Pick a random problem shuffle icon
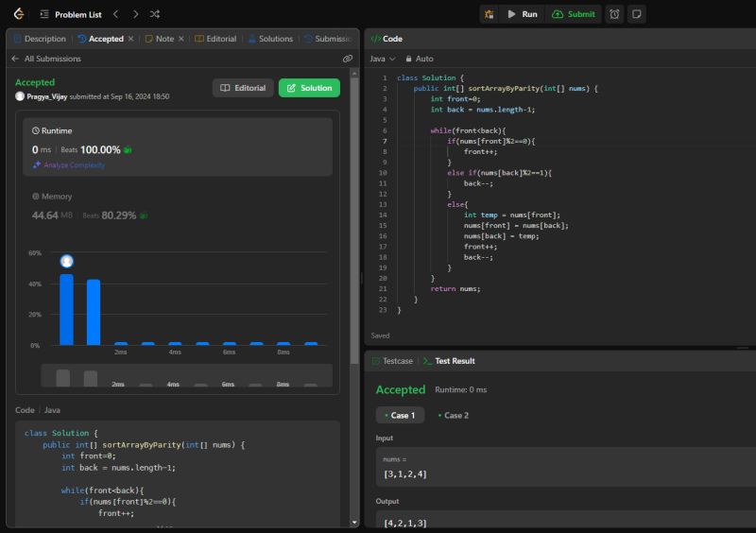The image size is (756, 533). pyautogui.click(x=155, y=14)
